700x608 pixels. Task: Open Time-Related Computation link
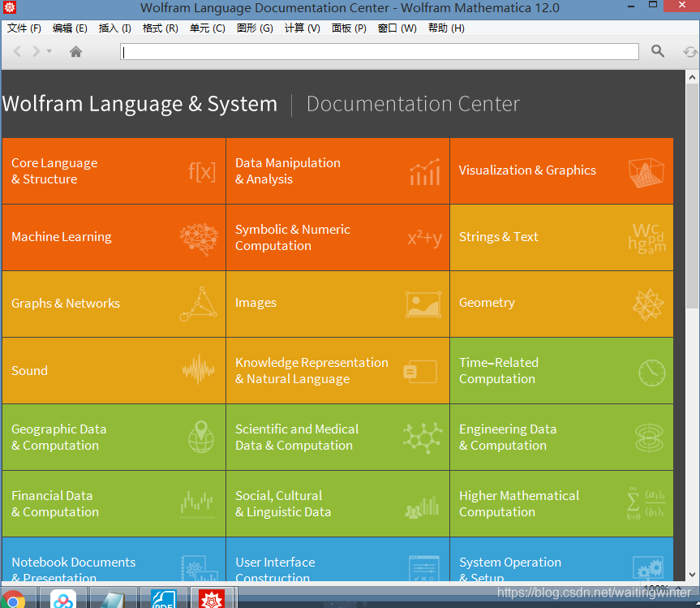pos(499,370)
